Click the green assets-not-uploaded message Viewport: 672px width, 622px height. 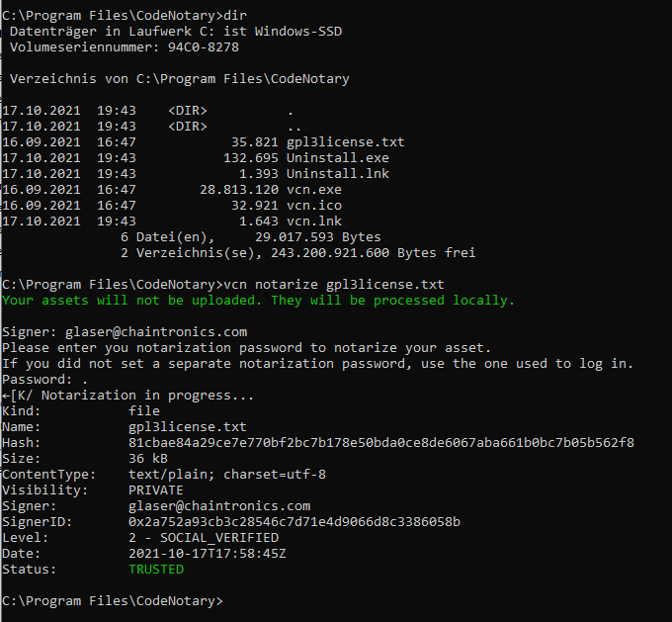click(258, 300)
